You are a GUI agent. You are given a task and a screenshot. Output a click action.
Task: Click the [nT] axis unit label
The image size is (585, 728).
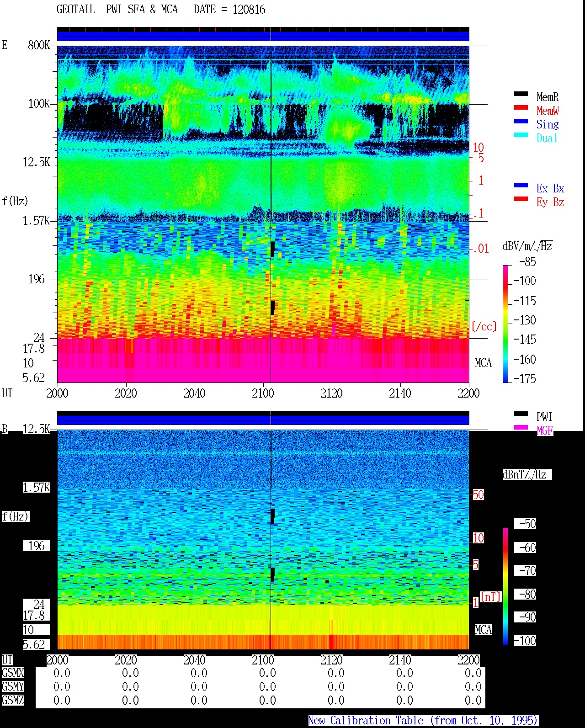[491, 597]
